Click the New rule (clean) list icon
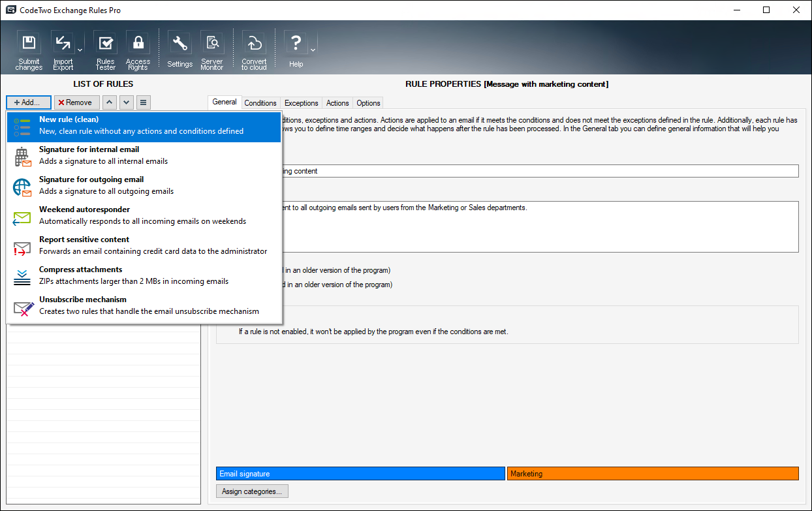This screenshot has height=511, width=812. coord(22,127)
